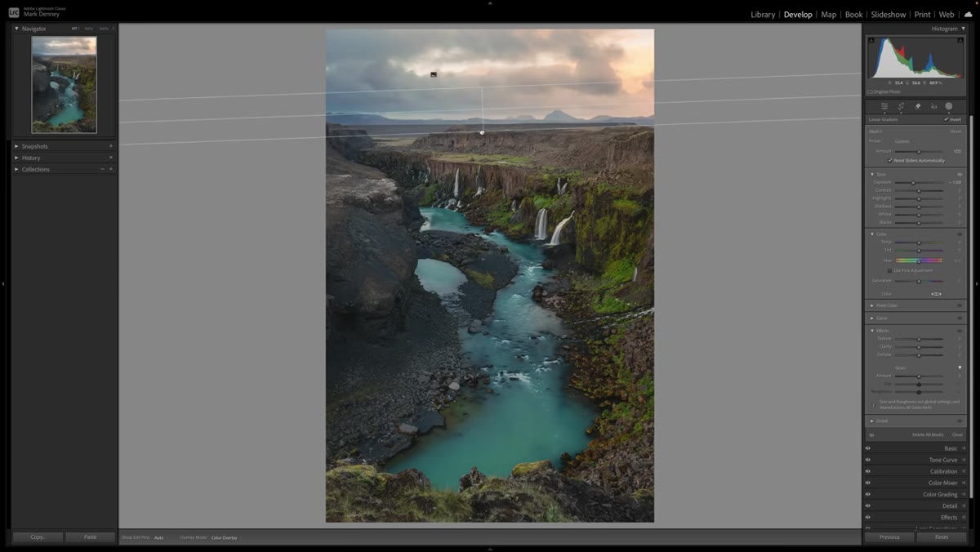Viewport: 980px width, 552px height.
Task: Toggle Tone section visibility eye
Action: click(x=960, y=174)
